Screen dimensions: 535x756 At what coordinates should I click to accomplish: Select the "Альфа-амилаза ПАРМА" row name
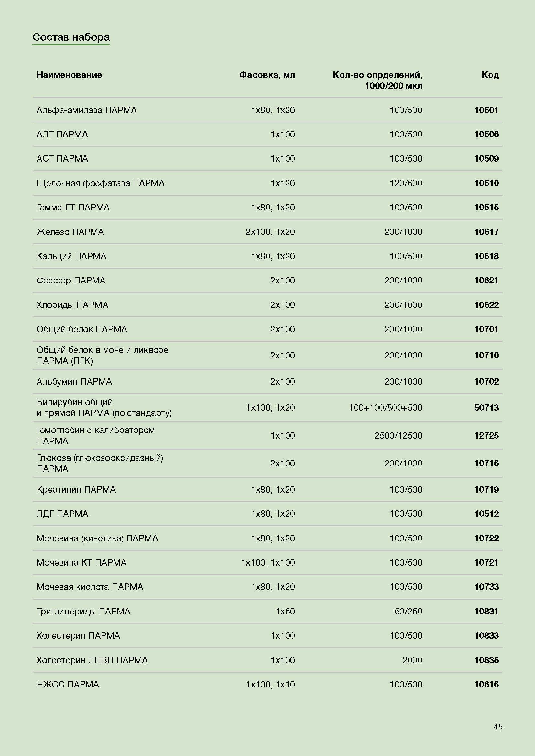tap(86, 110)
